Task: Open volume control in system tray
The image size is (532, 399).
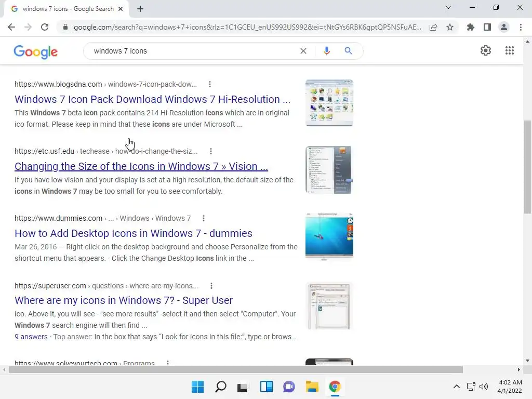Action: pyautogui.click(x=484, y=387)
